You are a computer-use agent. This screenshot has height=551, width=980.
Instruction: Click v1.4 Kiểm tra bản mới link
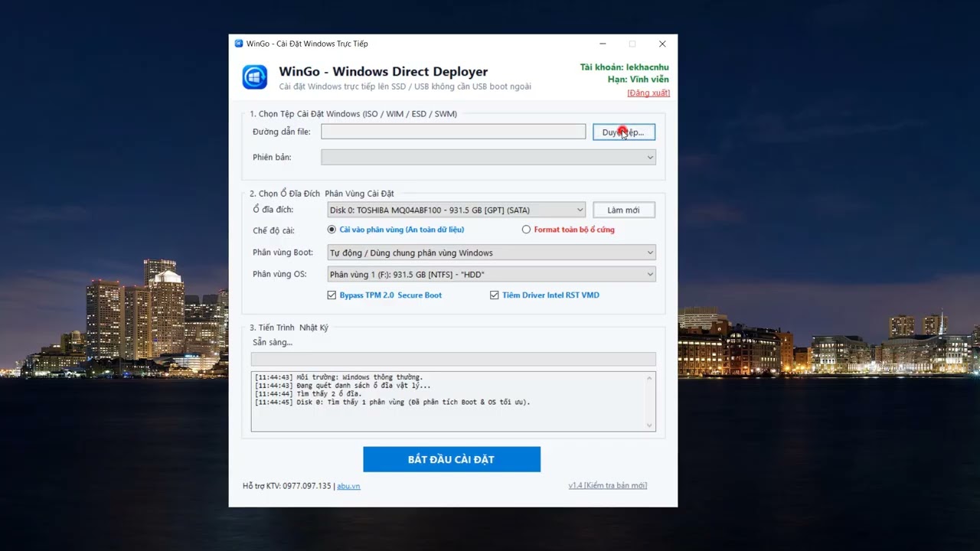[608, 486]
